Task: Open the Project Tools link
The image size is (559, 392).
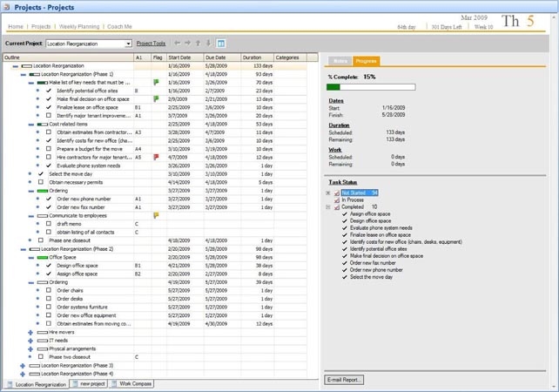Action: tap(151, 44)
